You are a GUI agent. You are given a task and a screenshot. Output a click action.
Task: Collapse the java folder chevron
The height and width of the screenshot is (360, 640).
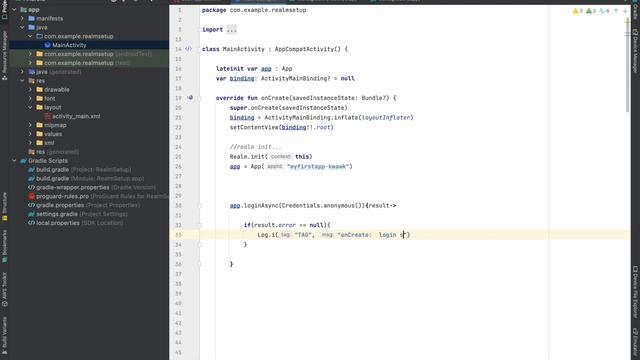(x=22, y=27)
